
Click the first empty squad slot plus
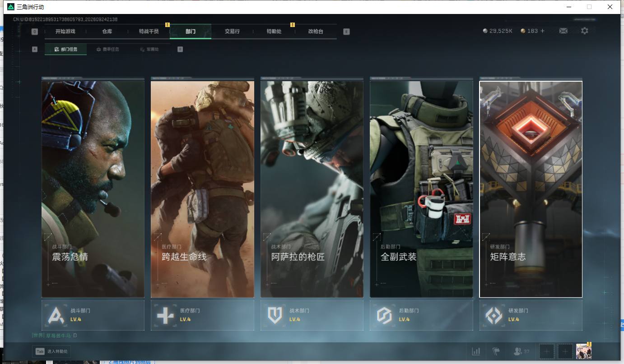[547, 351]
